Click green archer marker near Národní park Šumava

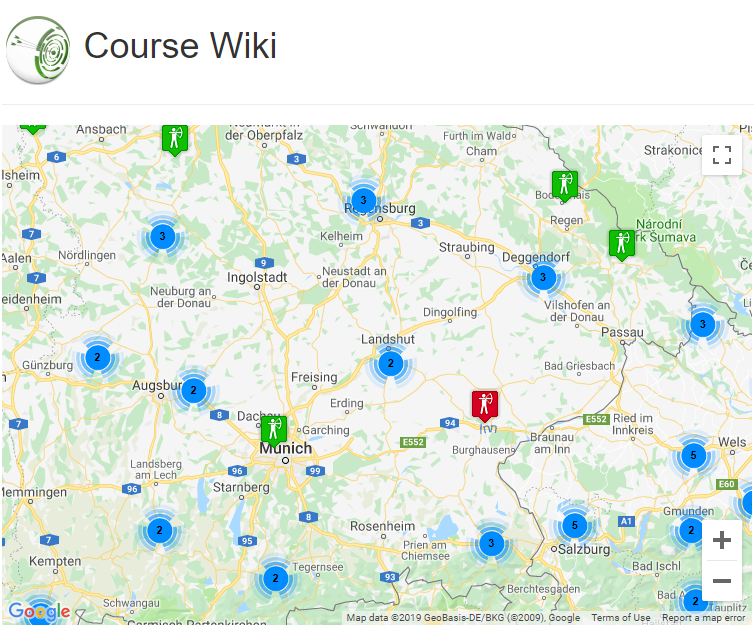tap(621, 244)
